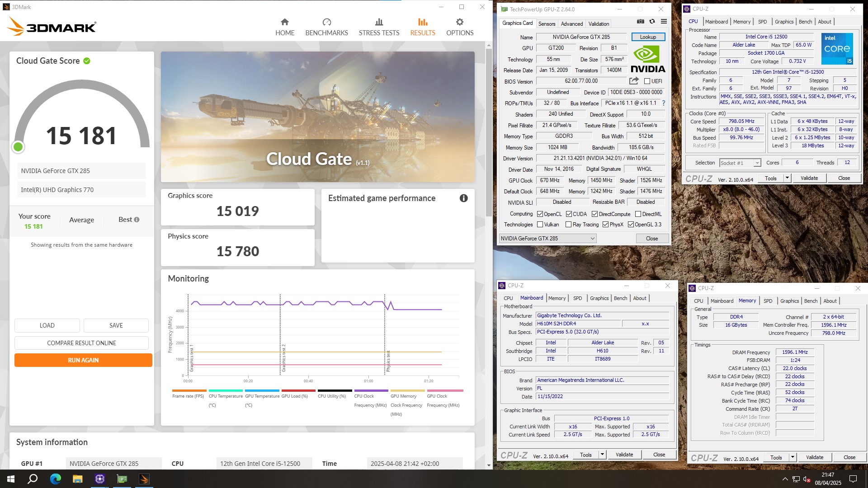
Task: Open the GPU-Z hamburger menu icon
Action: coord(664,21)
